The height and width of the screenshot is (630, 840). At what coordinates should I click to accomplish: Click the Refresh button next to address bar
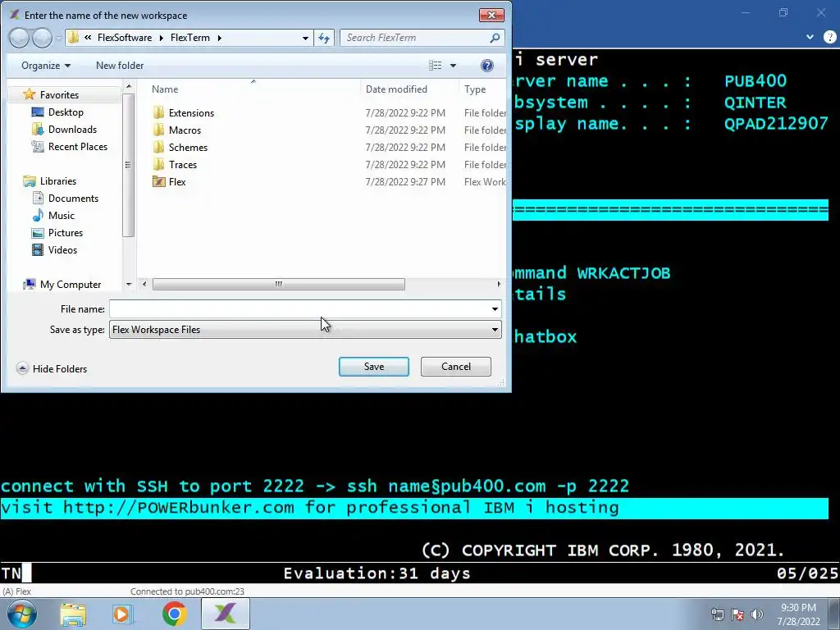click(324, 38)
